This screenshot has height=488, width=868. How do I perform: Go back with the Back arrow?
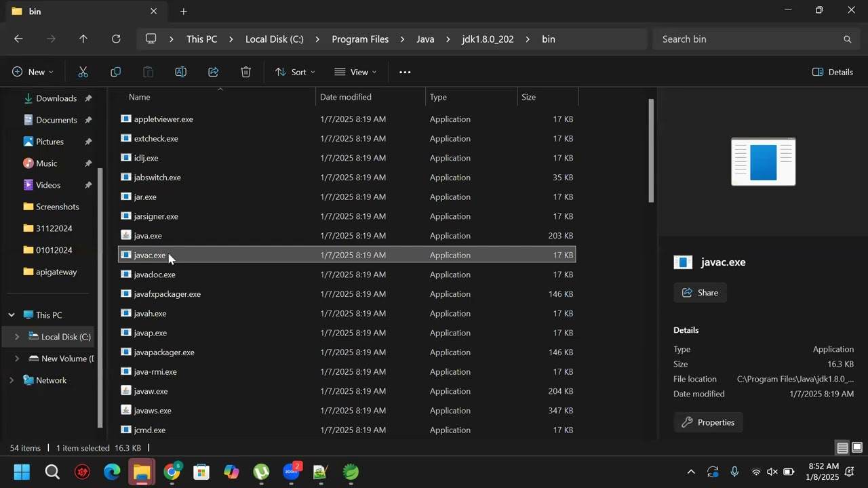point(18,39)
